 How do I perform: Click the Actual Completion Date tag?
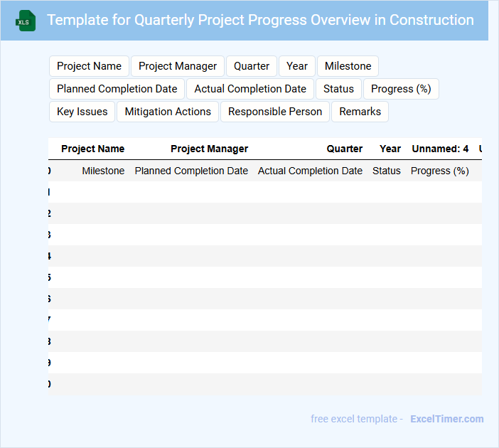pyautogui.click(x=250, y=89)
